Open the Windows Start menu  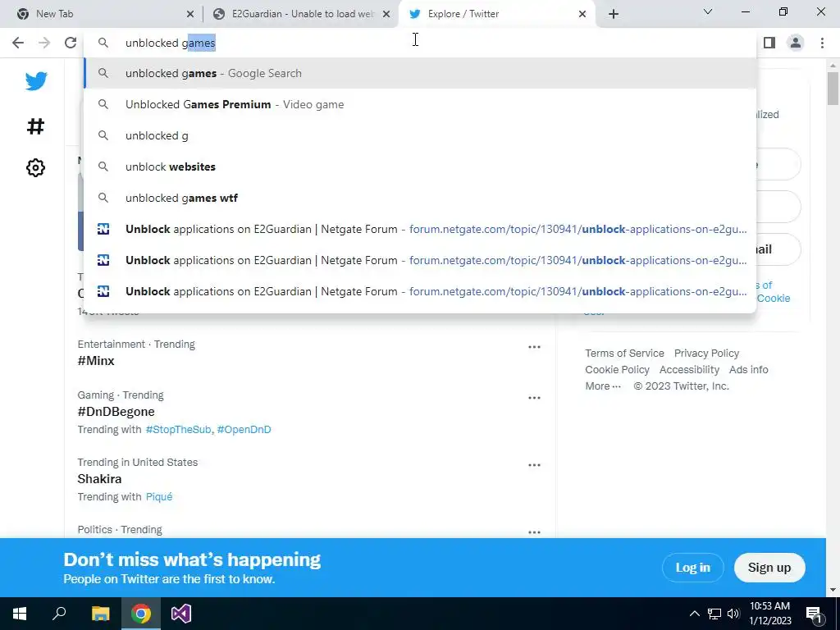[20, 614]
